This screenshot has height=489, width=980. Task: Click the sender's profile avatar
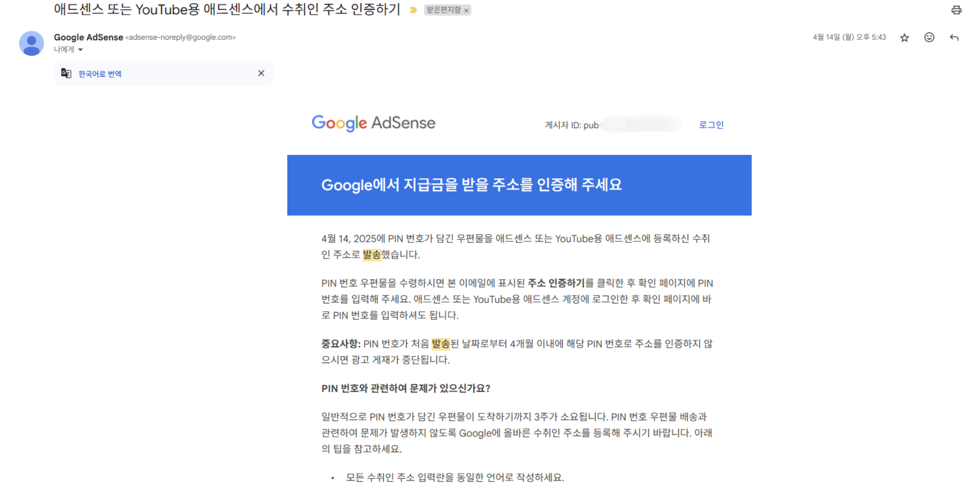click(x=31, y=43)
